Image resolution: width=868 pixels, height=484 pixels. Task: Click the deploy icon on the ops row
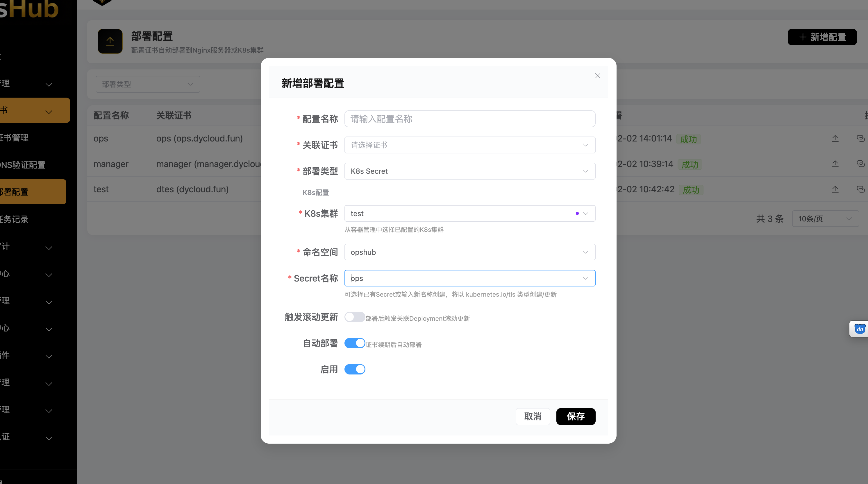click(835, 138)
